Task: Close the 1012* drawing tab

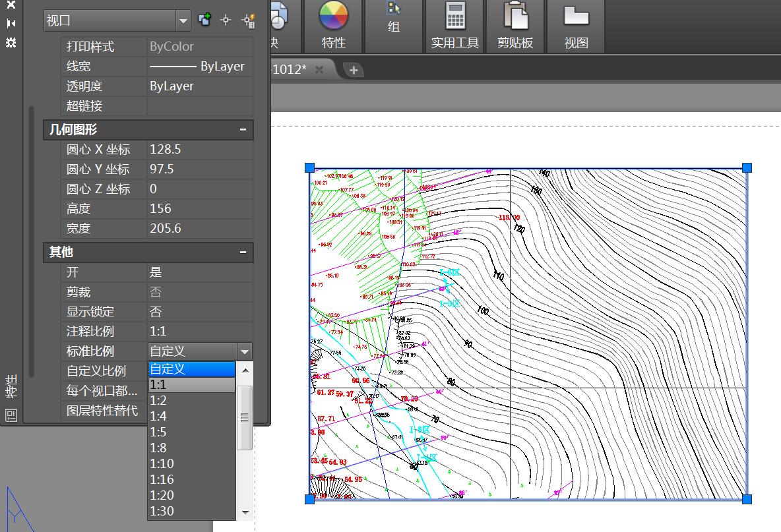Action: tap(319, 70)
